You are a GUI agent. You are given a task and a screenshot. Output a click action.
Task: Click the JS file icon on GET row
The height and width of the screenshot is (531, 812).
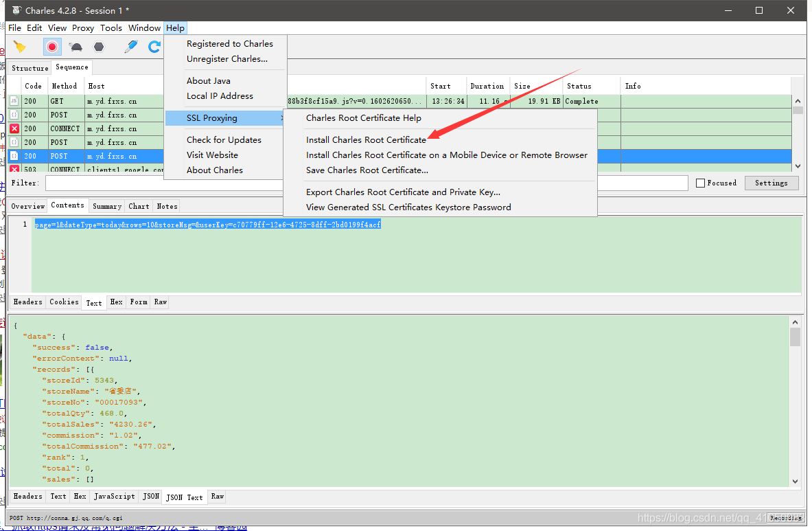pos(14,101)
